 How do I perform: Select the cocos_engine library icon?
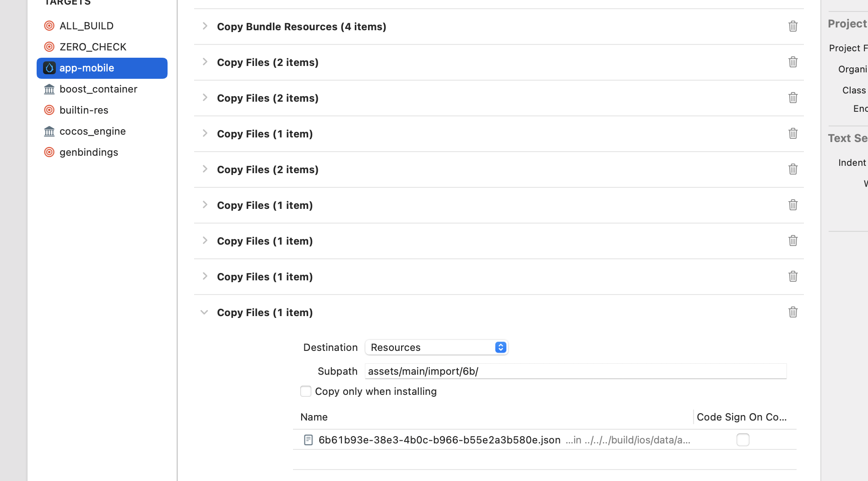[49, 131]
